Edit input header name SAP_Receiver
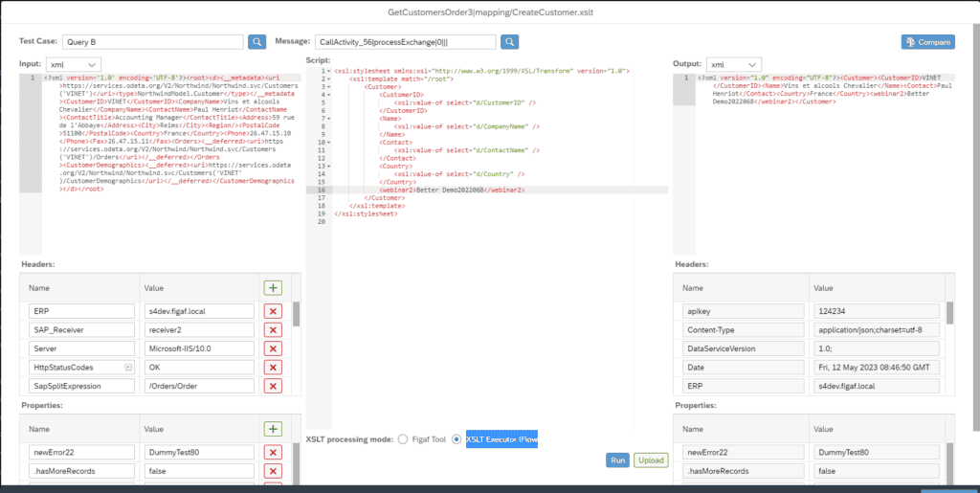The width and height of the screenshot is (980, 493). click(x=82, y=330)
